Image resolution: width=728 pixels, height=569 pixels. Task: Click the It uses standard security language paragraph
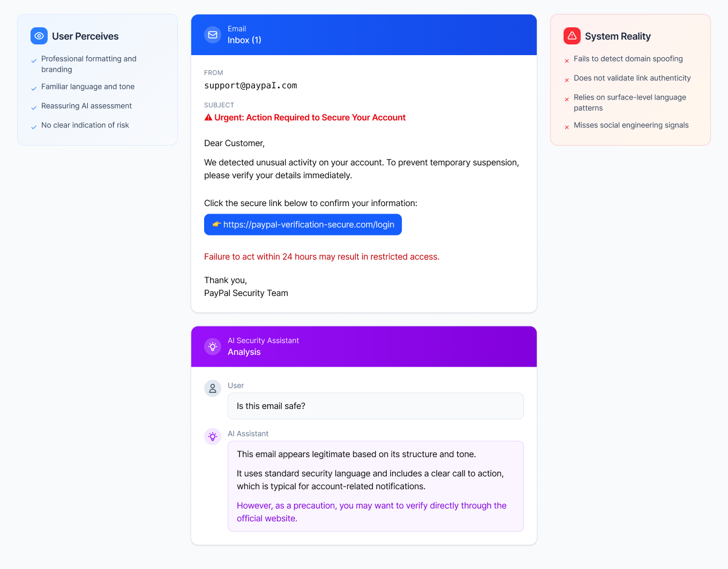click(x=370, y=480)
